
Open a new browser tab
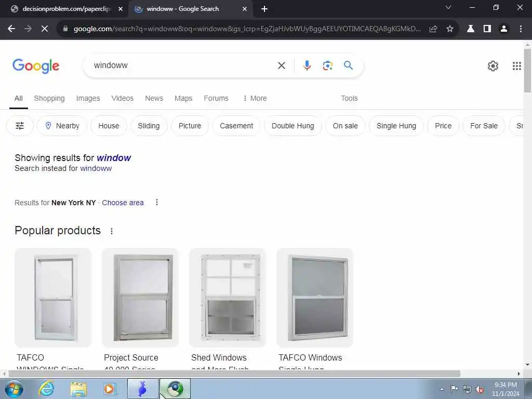tap(264, 9)
